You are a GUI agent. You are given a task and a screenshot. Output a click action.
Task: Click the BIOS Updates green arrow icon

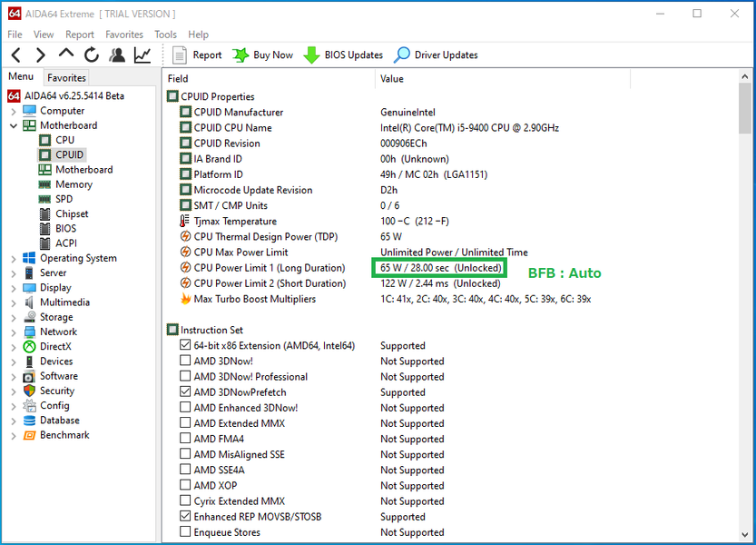311,55
